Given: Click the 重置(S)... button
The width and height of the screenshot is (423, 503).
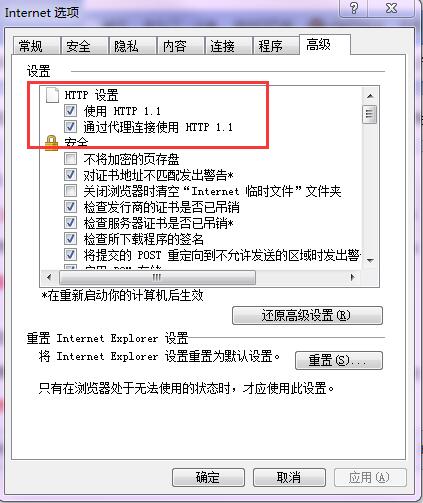Looking at the screenshot, I should point(339,360).
